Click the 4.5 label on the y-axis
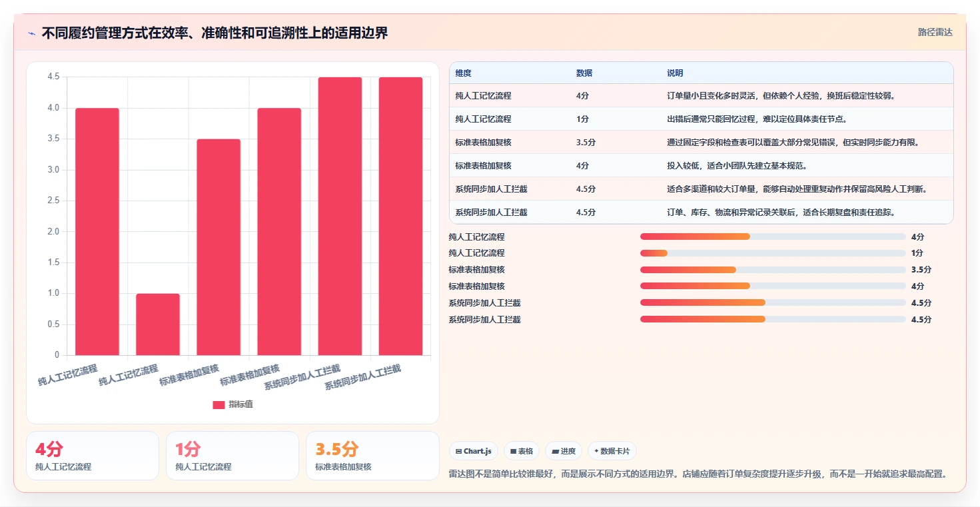 (x=53, y=77)
